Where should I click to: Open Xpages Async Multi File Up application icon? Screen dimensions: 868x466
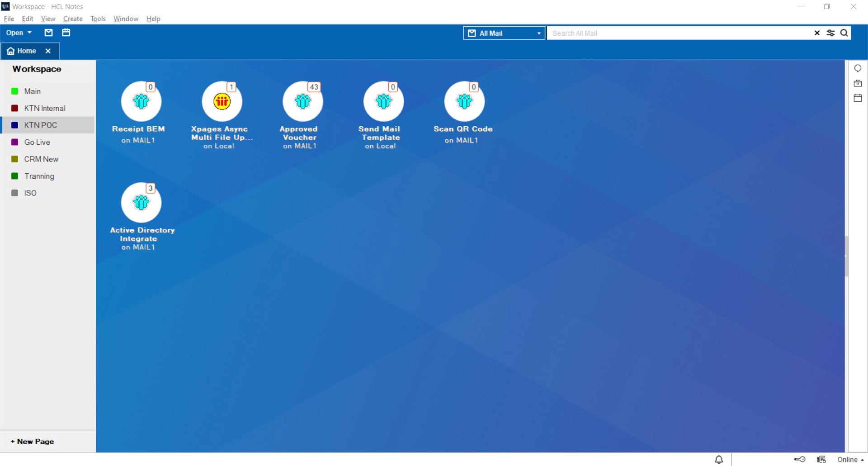point(222,101)
